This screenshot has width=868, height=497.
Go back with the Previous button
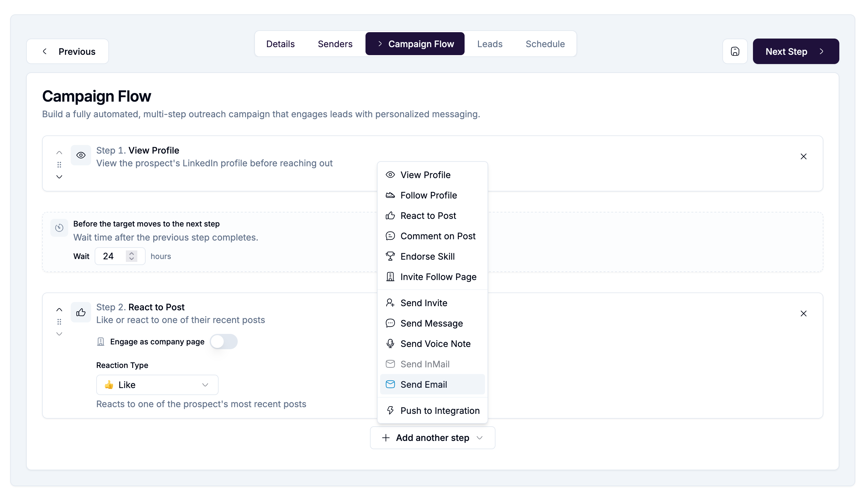(68, 51)
